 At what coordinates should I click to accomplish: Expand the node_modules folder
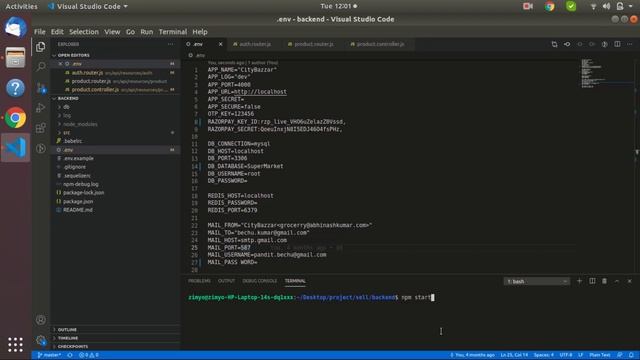click(x=80, y=124)
